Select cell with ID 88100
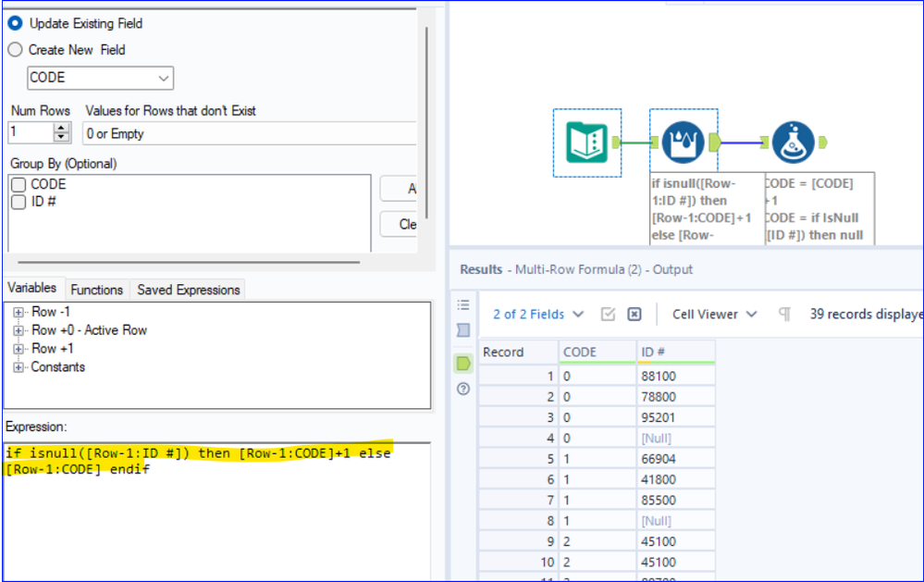The height and width of the screenshot is (582, 924). point(676,377)
